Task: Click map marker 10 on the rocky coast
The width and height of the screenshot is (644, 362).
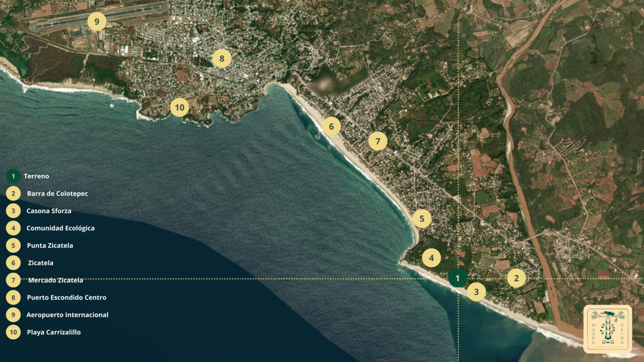Action: pyautogui.click(x=179, y=108)
